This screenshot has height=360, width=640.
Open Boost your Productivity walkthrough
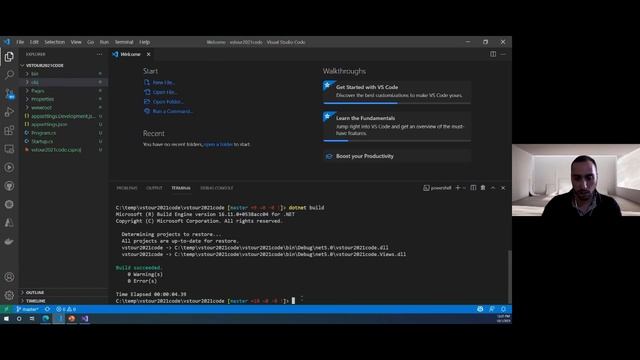click(x=397, y=156)
